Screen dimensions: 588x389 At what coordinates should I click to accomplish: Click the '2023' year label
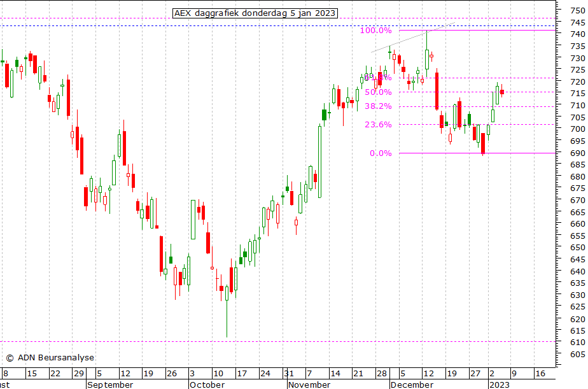(x=500, y=385)
